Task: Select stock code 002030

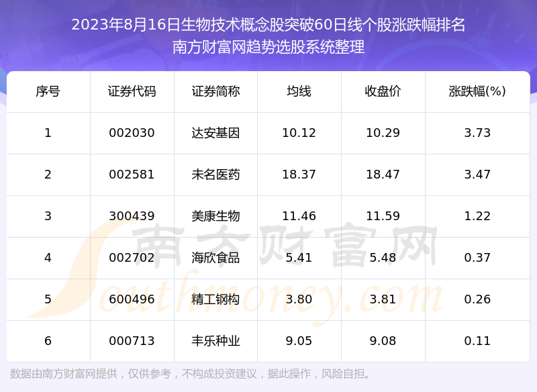Action: click(x=132, y=133)
